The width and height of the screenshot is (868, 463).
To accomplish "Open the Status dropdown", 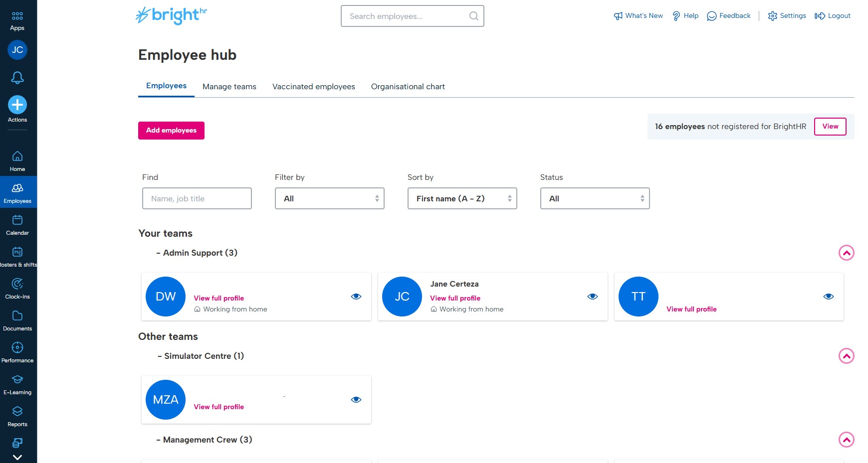I will 595,198.
